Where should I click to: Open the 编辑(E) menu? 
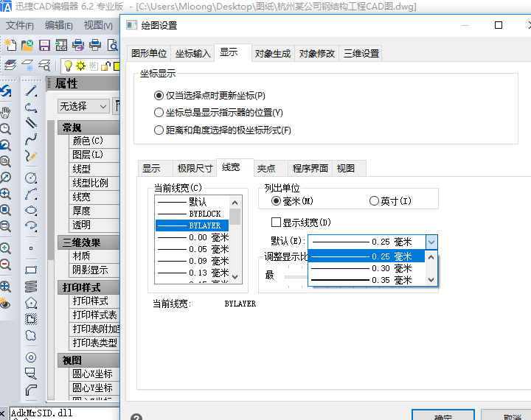pyautogui.click(x=58, y=25)
